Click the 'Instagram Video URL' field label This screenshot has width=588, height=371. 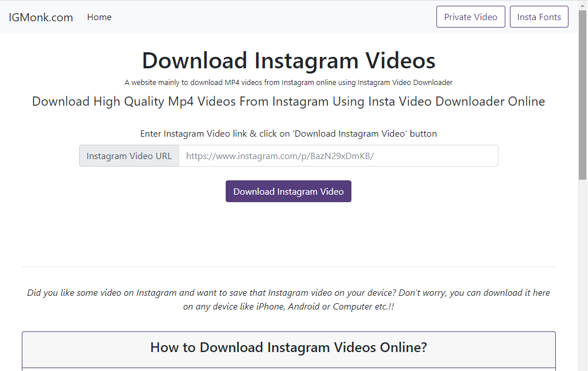[x=129, y=156]
